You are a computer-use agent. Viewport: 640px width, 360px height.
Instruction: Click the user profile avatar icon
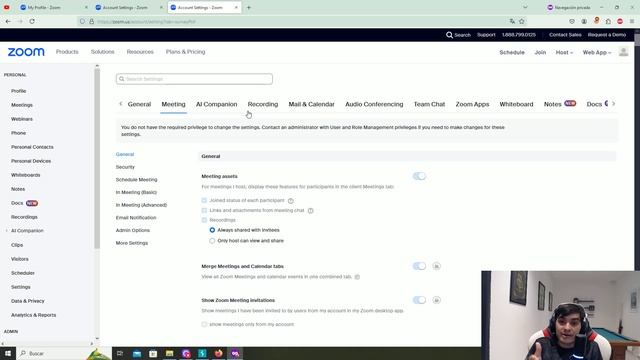point(623,52)
